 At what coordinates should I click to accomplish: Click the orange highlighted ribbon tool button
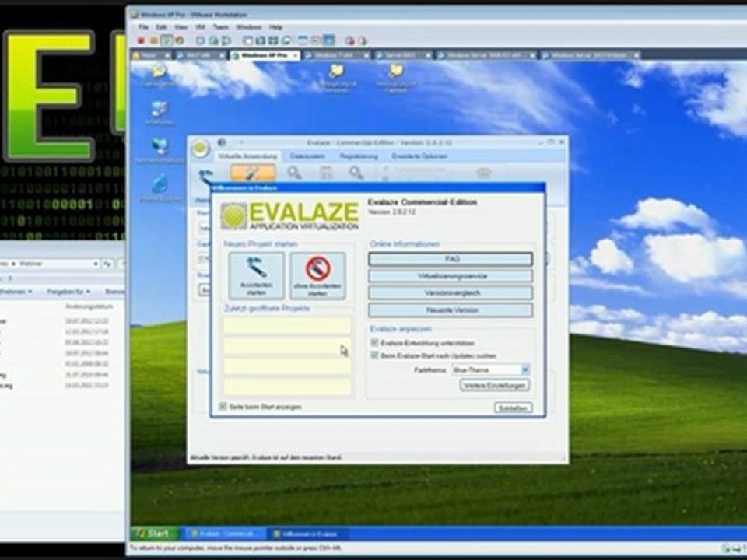click(252, 173)
